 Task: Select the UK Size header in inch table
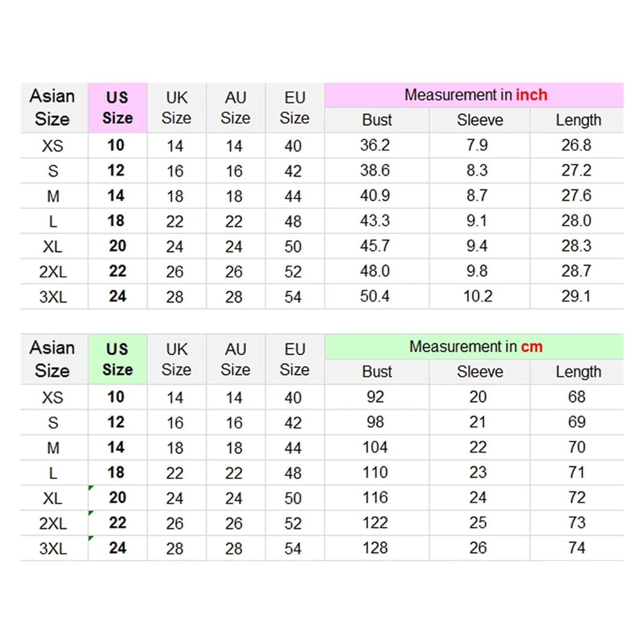(x=176, y=107)
